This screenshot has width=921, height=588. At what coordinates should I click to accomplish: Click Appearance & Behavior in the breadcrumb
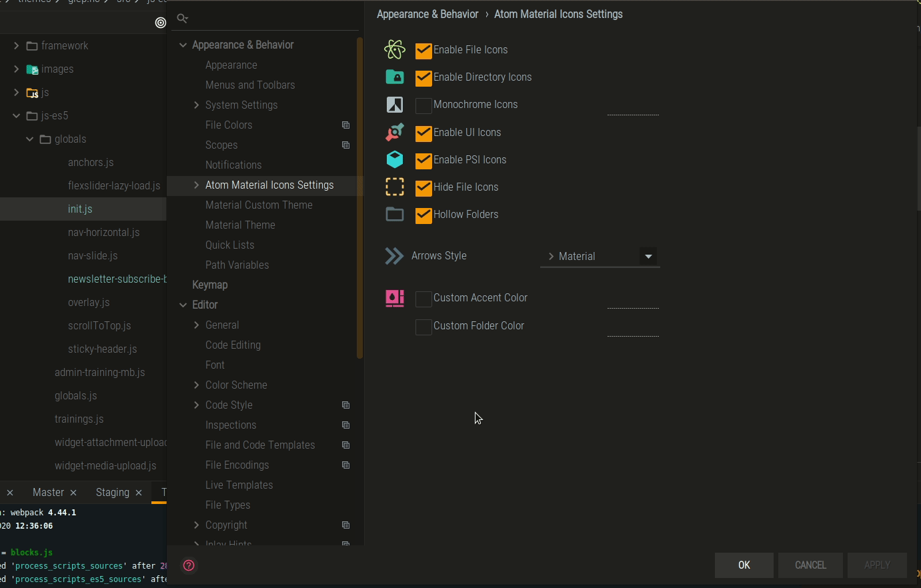pyautogui.click(x=427, y=14)
